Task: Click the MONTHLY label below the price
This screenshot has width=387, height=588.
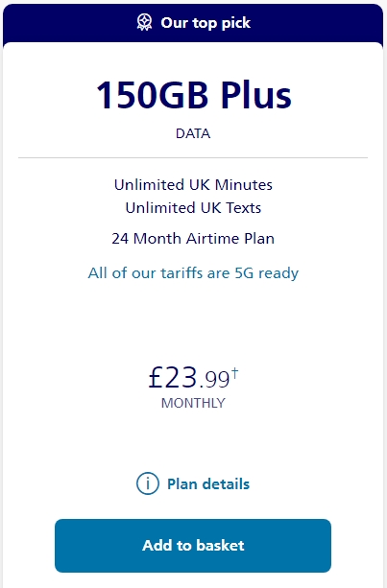Action: point(193,403)
